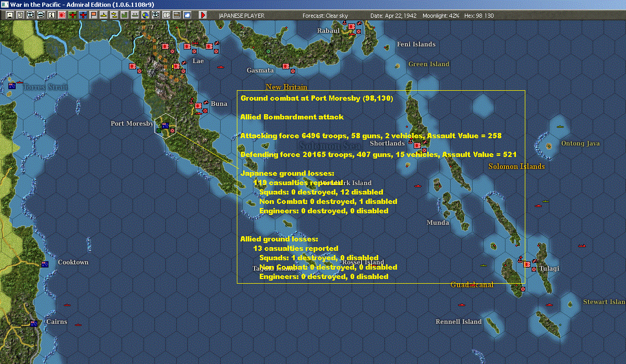Click 'Hex: 98 130' in the status bar

pos(479,16)
